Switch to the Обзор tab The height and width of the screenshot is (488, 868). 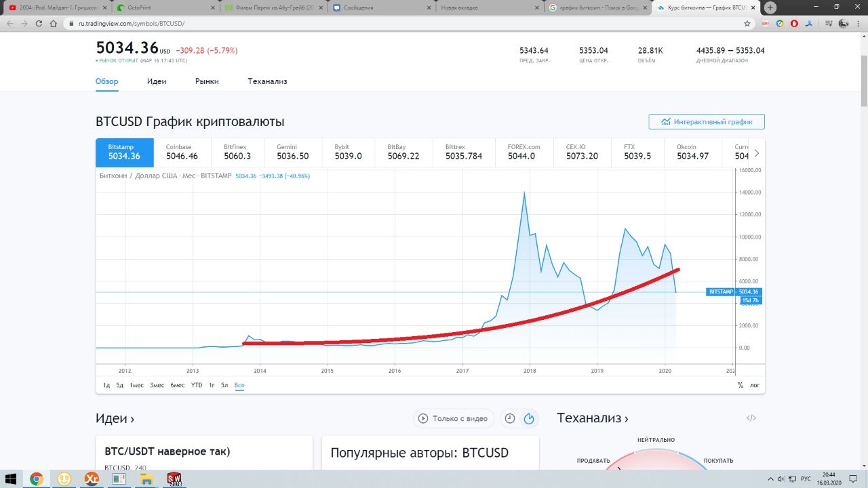(106, 81)
